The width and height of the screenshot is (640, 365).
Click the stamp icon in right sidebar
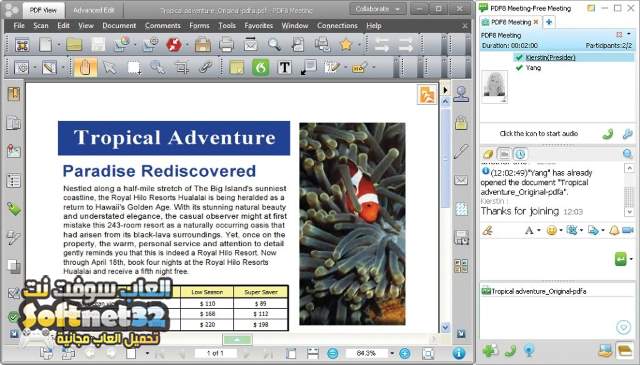[461, 94]
